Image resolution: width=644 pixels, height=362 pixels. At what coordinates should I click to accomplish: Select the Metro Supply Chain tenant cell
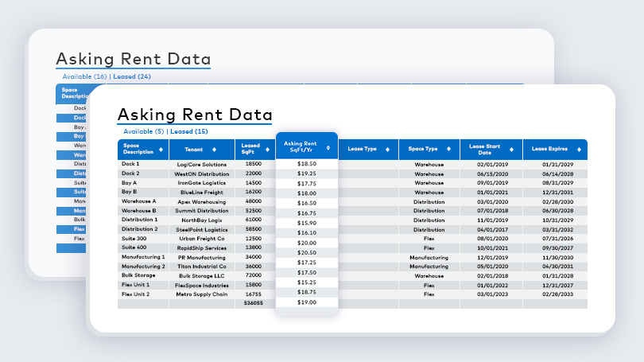coord(202,294)
